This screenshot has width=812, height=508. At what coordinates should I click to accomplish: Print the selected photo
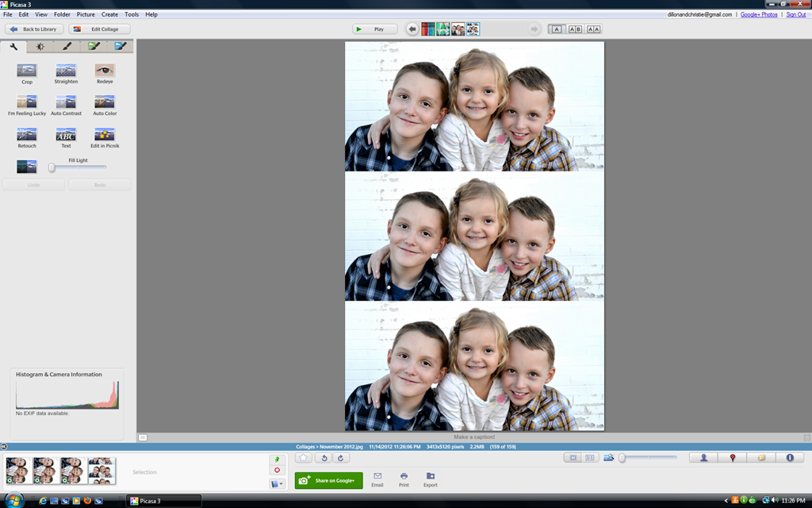pyautogui.click(x=404, y=480)
